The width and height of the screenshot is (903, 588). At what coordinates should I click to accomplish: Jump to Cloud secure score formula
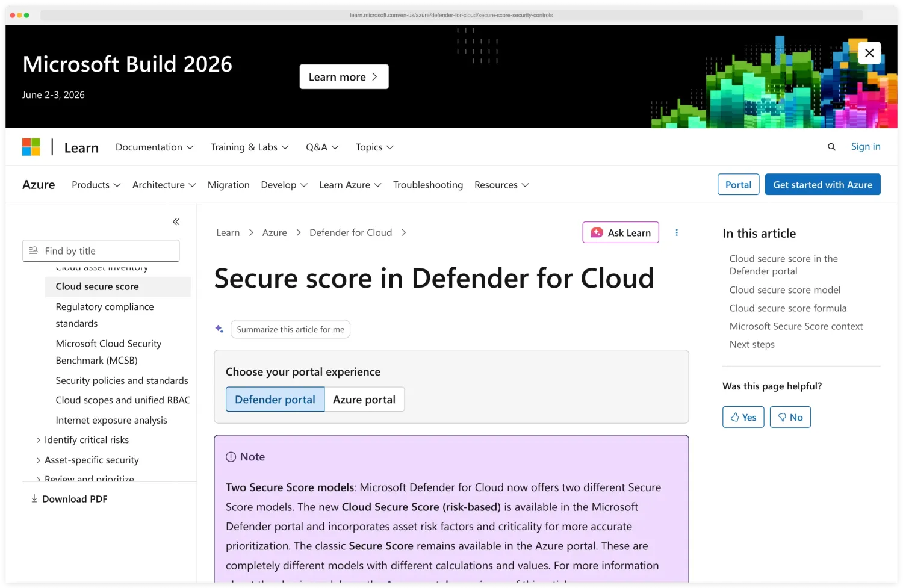[x=788, y=308]
